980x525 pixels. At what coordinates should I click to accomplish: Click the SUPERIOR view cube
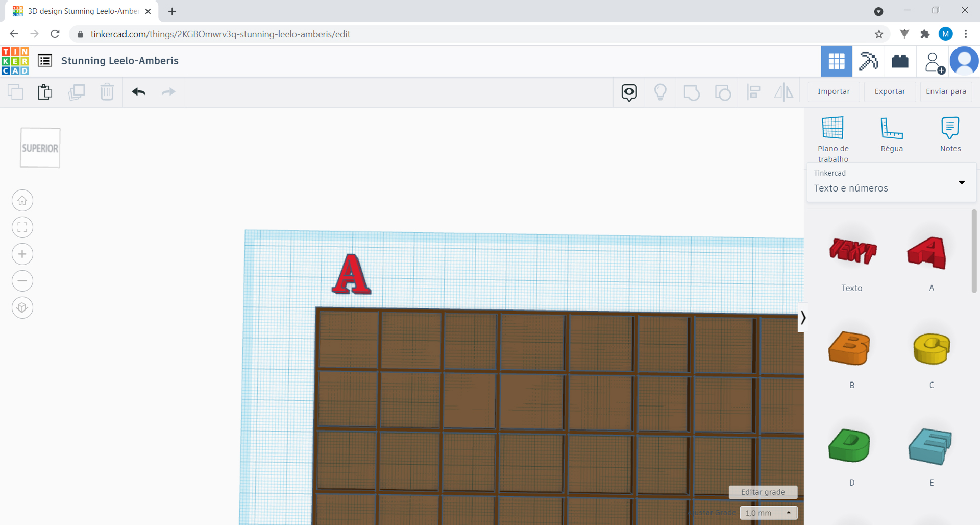click(40, 148)
